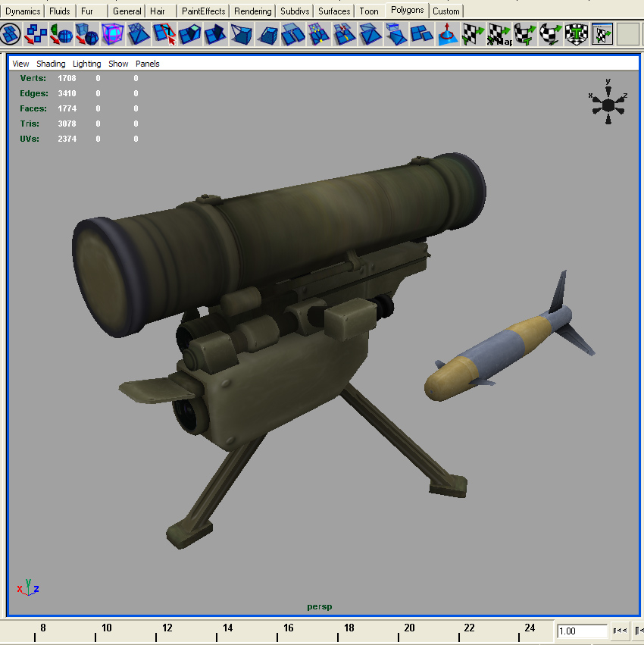Click the go-to-start playback button
This screenshot has height=645, width=644.
point(620,631)
